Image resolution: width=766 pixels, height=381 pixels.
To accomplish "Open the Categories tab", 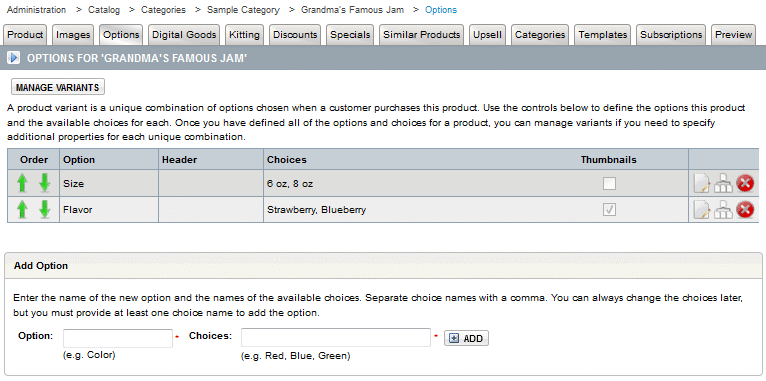I will click(x=540, y=35).
